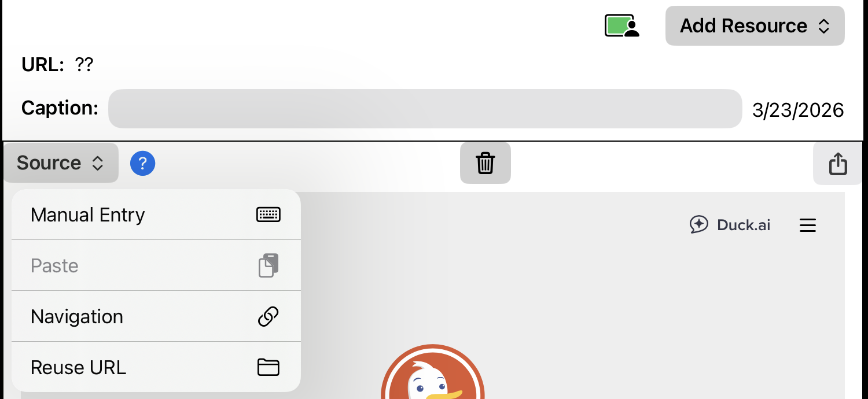The image size is (868, 399).
Task: Collapse the Source dropdown menu
Action: (61, 163)
